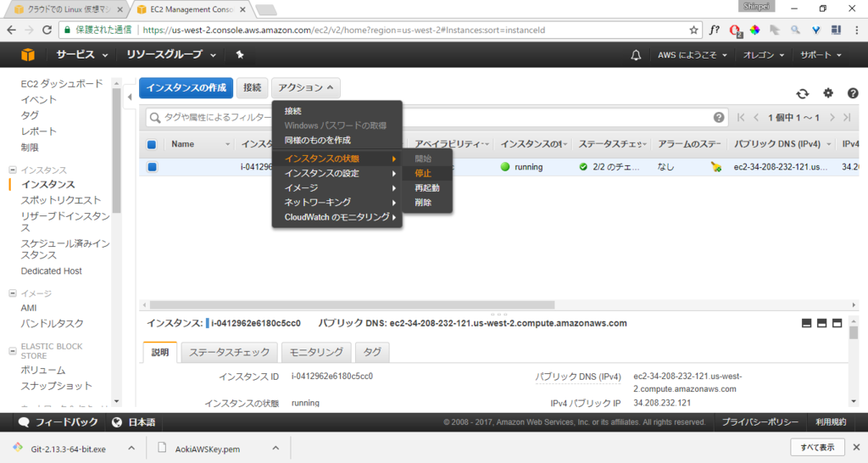Reload the browser page
868x463 pixels.
(x=47, y=30)
